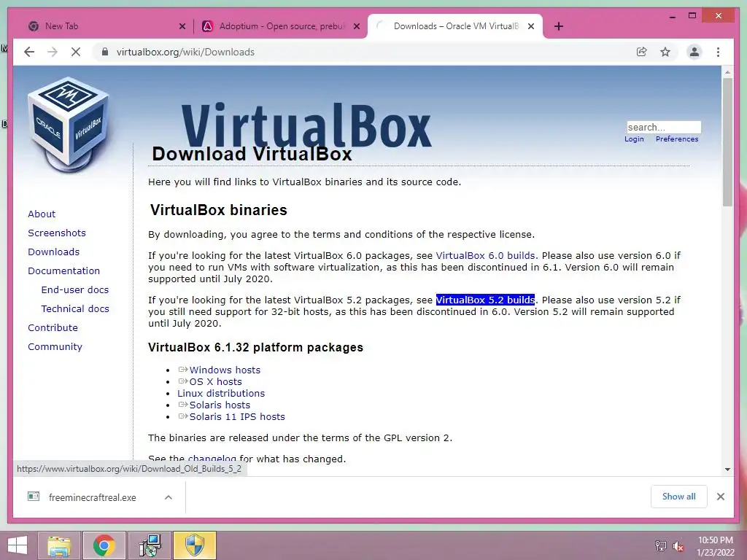Open Technical docs link
The image size is (747, 560).
pos(75,309)
